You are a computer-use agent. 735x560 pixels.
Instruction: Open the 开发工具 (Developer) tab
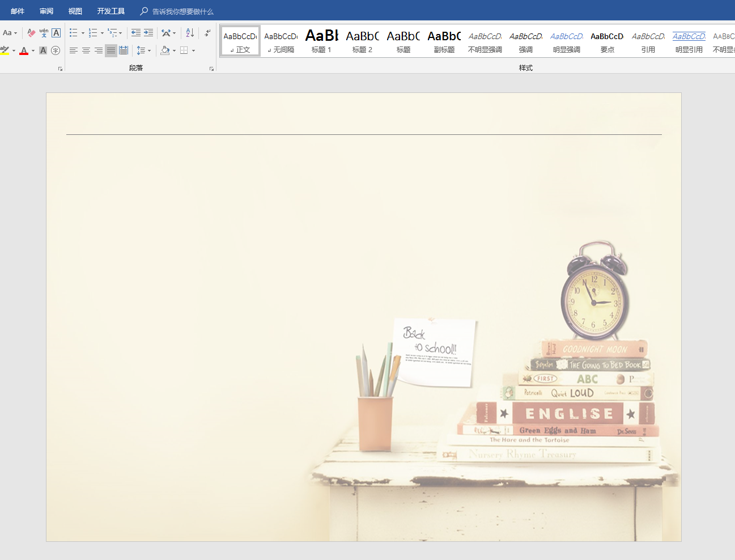[111, 11]
